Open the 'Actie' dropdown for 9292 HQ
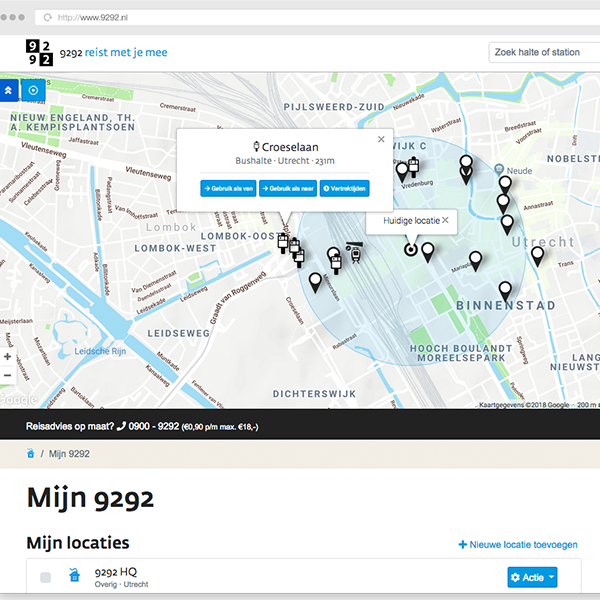 [532, 577]
